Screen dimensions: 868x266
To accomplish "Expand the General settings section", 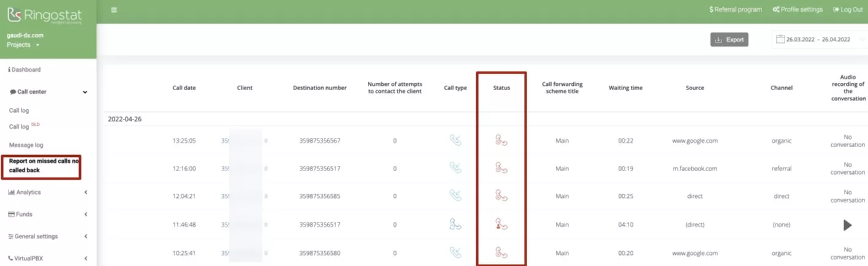I will point(48,237).
